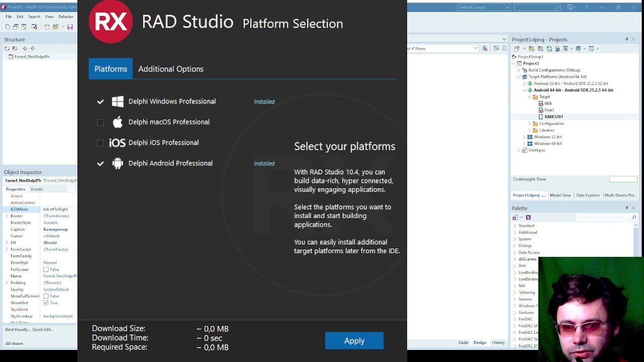Switch to the Additional Options tab
This screenshot has width=644, height=362.
(171, 69)
